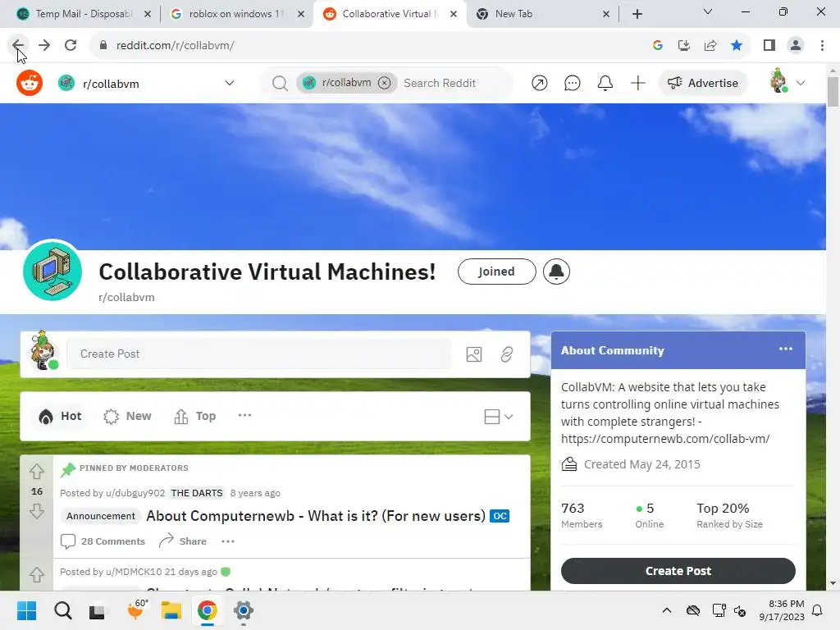Click the collabvm community avatar image
Viewport: 840px width, 630px height.
(x=52, y=271)
